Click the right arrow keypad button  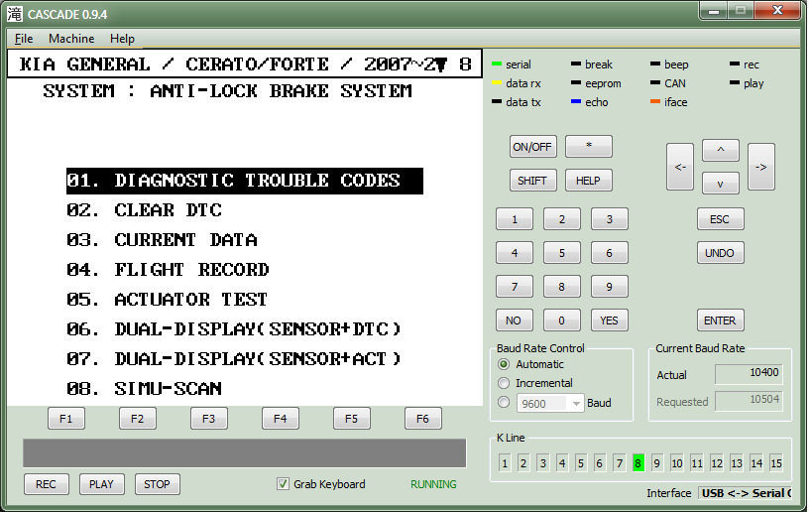(761, 167)
